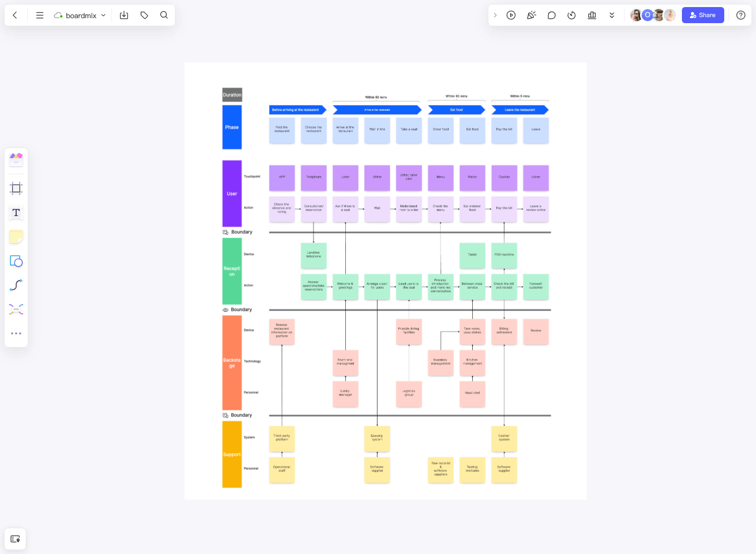Select the Frame tool
Screen dimensions: 756x554
point(16,188)
